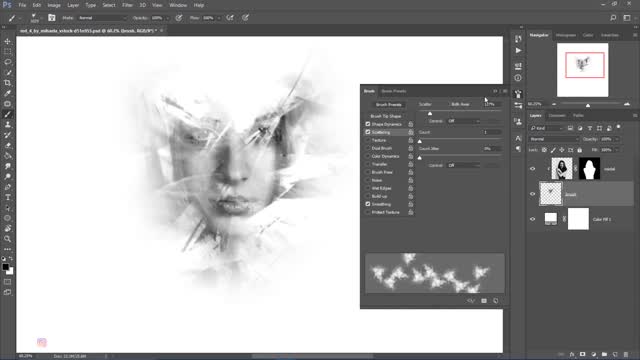Toggle the Shape Dynamics checkbox
Viewport: 640px width, 360px height.
click(368, 124)
